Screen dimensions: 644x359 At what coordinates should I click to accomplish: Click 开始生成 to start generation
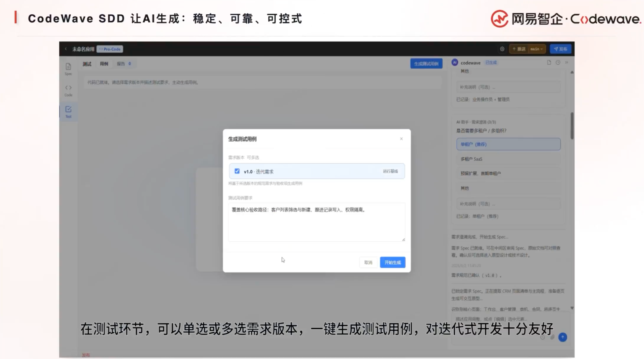tap(392, 262)
